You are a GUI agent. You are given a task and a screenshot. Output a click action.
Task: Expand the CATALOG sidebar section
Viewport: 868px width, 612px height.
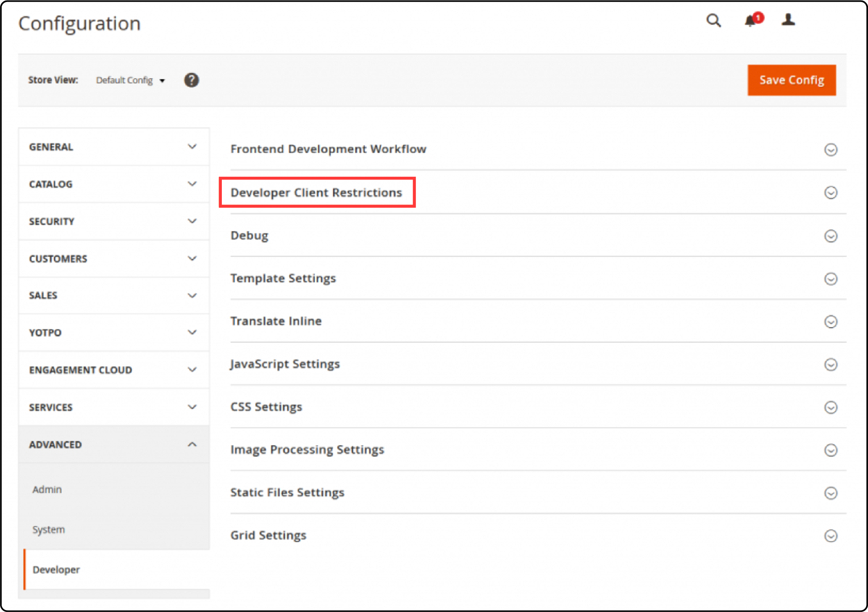point(113,184)
